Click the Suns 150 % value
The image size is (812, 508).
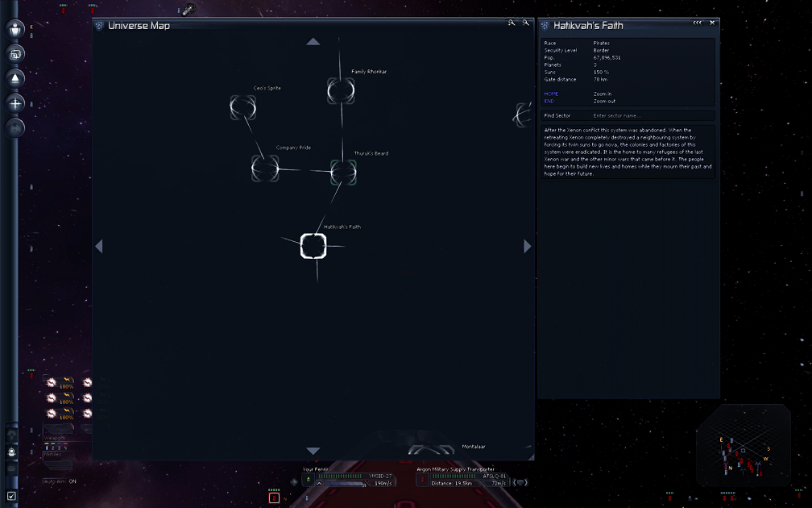tap(601, 72)
